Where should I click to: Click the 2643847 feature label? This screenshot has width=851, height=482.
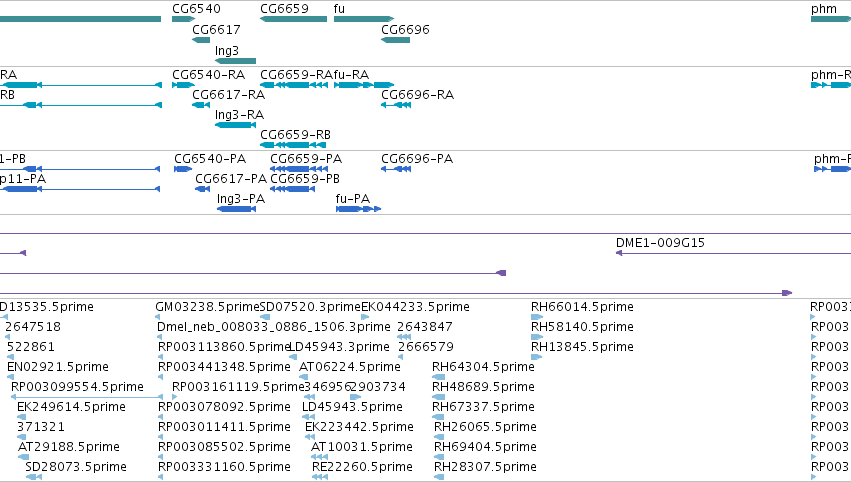tap(425, 327)
